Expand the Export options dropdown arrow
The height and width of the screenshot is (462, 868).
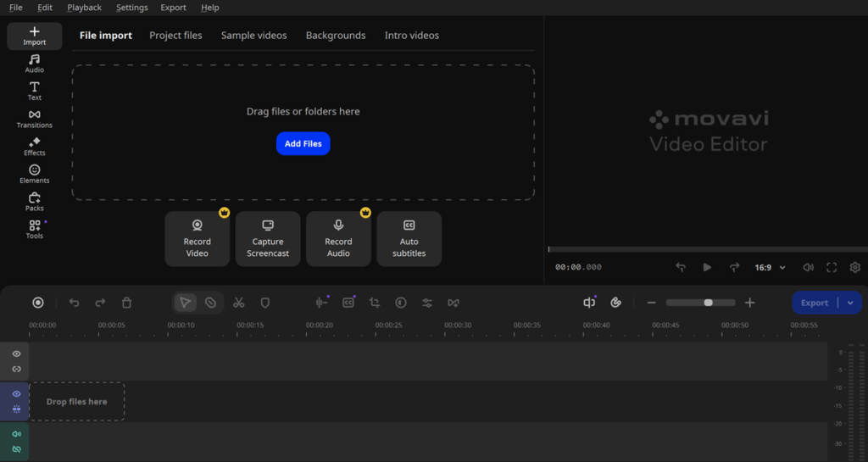point(850,303)
